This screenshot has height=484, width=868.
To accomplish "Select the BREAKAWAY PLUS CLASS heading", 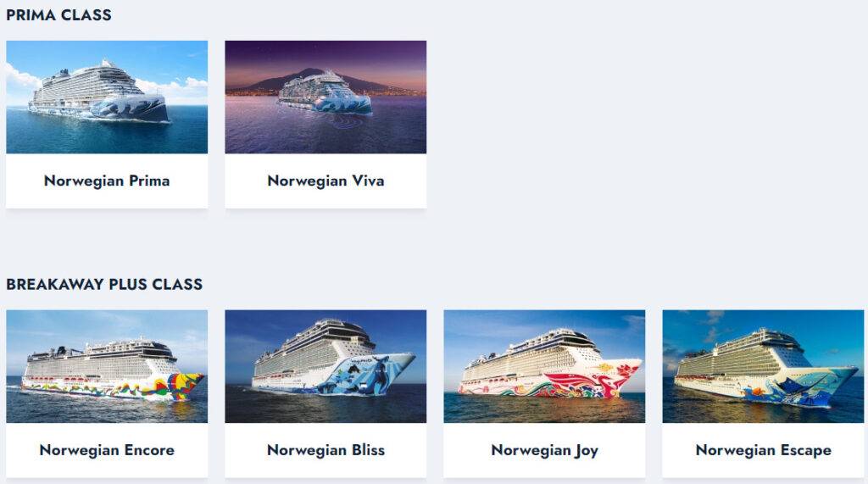I will click(104, 284).
